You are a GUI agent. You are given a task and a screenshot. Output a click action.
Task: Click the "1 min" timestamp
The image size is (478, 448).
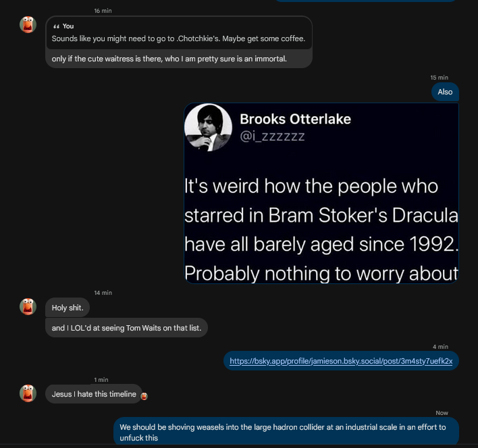click(101, 380)
